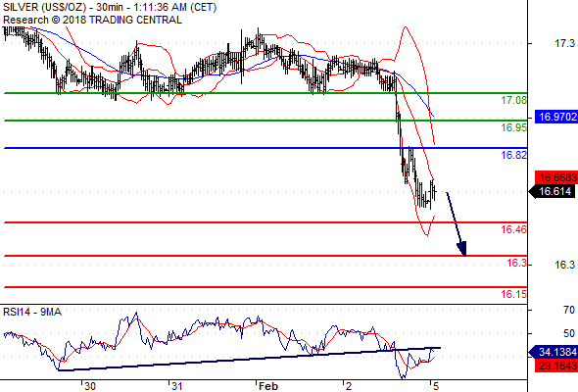This screenshot has height=392, width=578.
Task: Click the 29.1643 red RSI tag
Action: point(556,366)
